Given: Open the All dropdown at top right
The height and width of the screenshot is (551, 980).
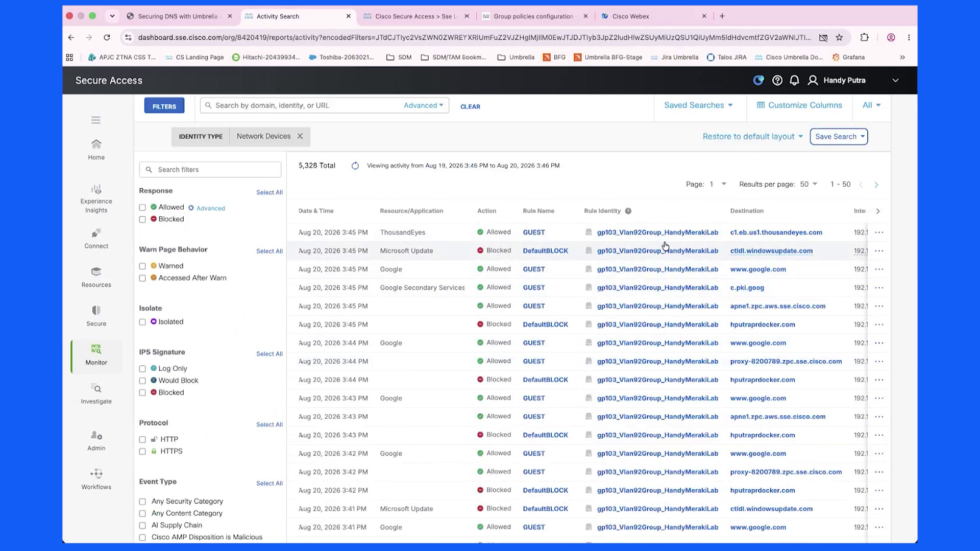Looking at the screenshot, I should pyautogui.click(x=871, y=105).
